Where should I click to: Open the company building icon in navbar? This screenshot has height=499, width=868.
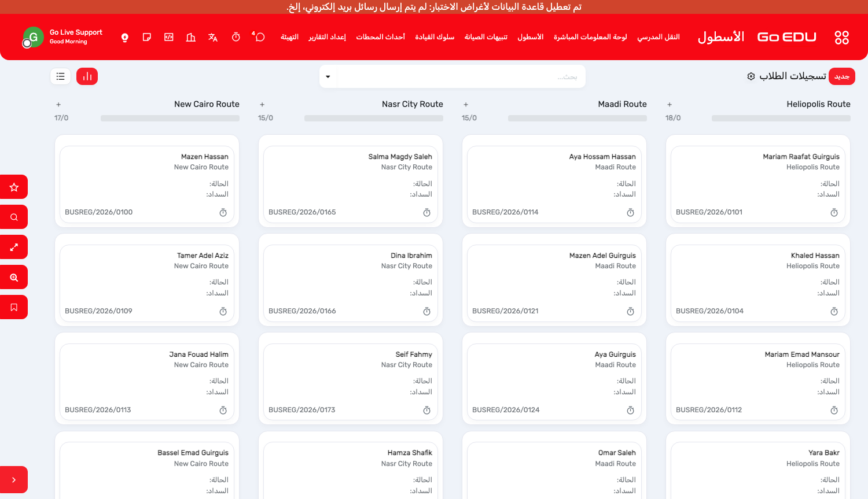[x=191, y=38]
